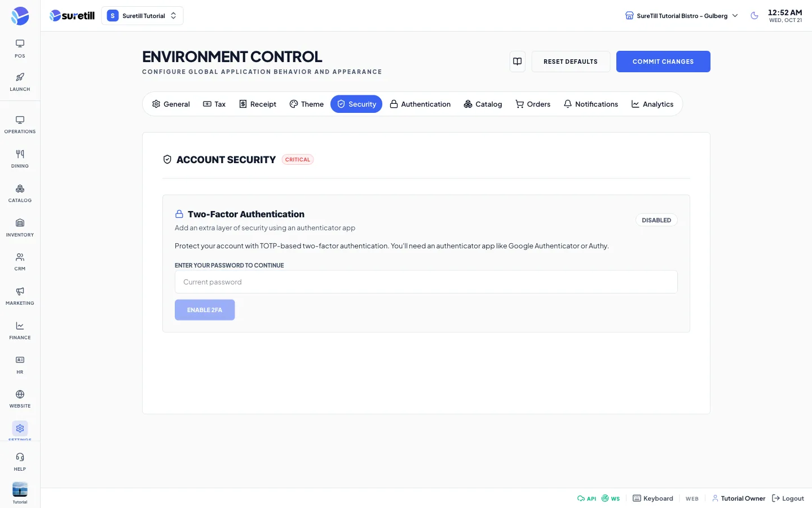Screen dimensions: 812x508
Task: Click the Suretill logo in header
Action: [x=72, y=16]
